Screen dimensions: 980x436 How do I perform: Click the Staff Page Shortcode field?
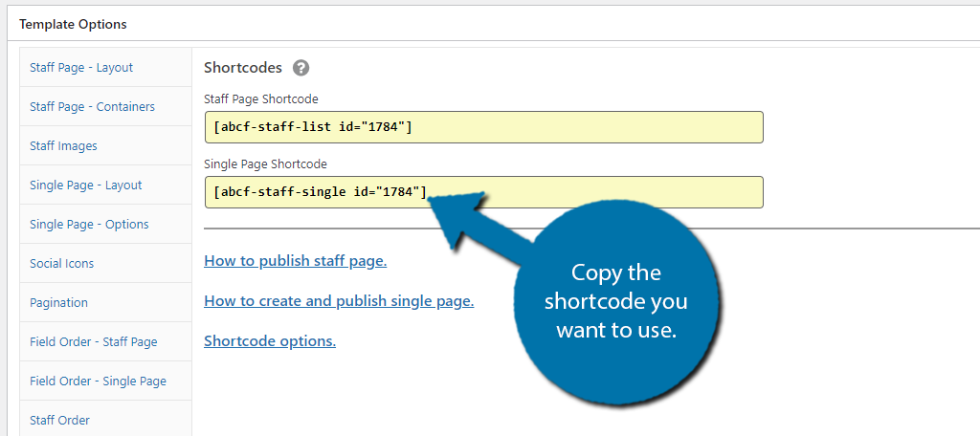[x=483, y=127]
